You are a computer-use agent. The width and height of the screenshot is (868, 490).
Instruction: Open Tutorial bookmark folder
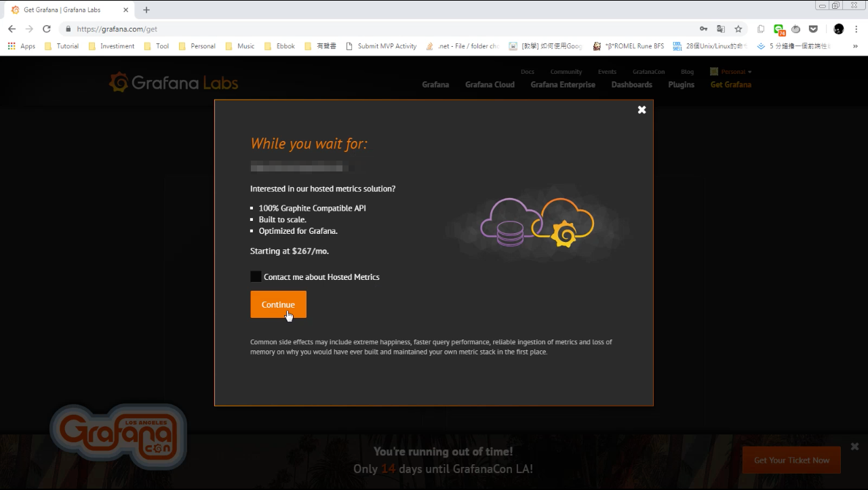61,46
